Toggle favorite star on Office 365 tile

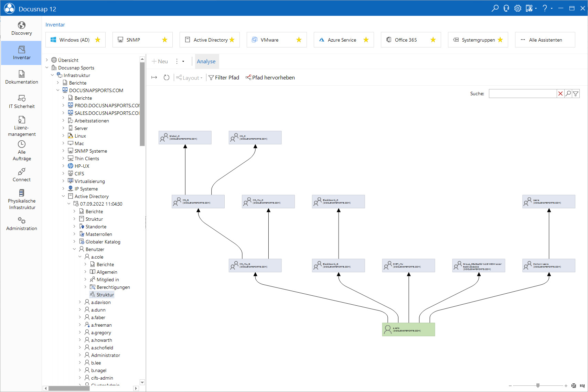(433, 40)
